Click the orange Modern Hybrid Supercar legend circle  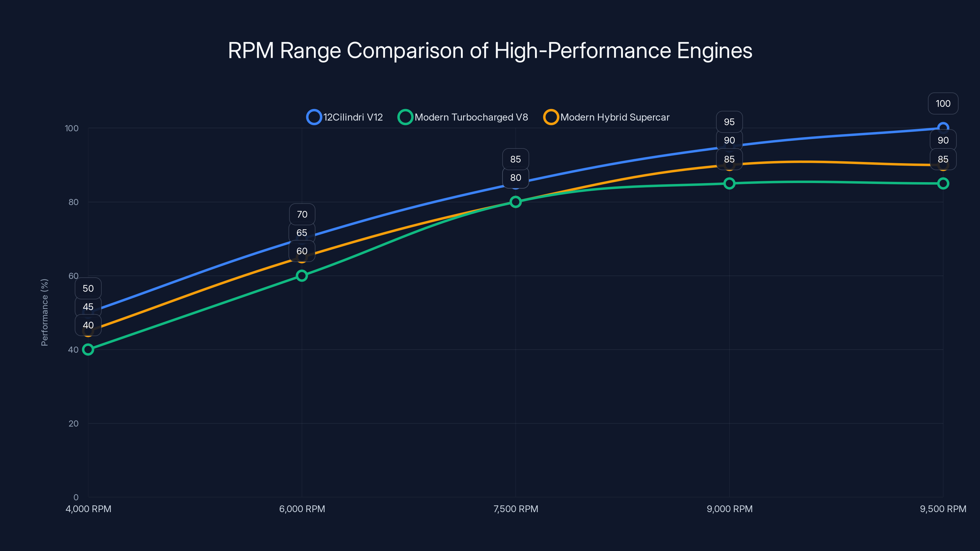(551, 117)
